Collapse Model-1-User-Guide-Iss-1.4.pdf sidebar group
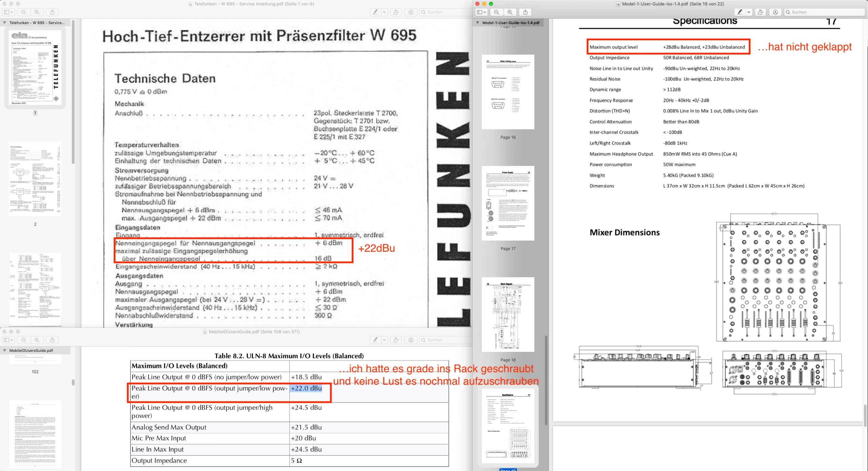868x471 pixels. click(x=477, y=23)
